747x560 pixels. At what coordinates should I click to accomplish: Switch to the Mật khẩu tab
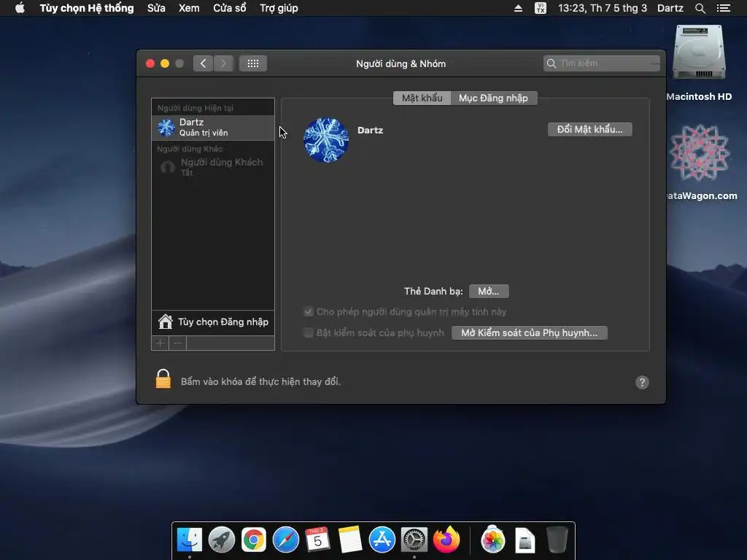(x=422, y=98)
